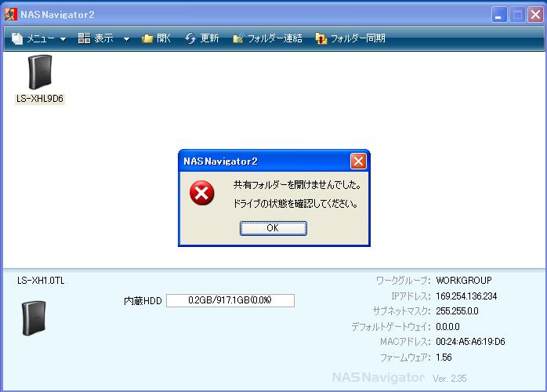Click message 共有フォルダーを開けませんでした
547x392 pixels.
(x=297, y=185)
